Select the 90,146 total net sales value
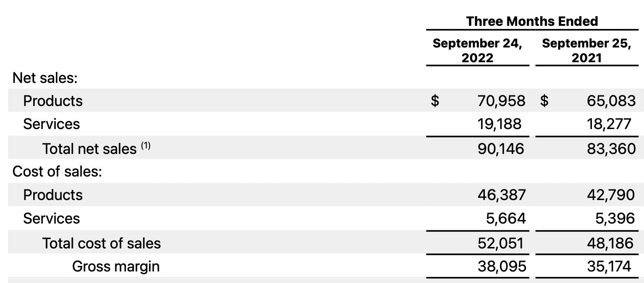 point(501,148)
